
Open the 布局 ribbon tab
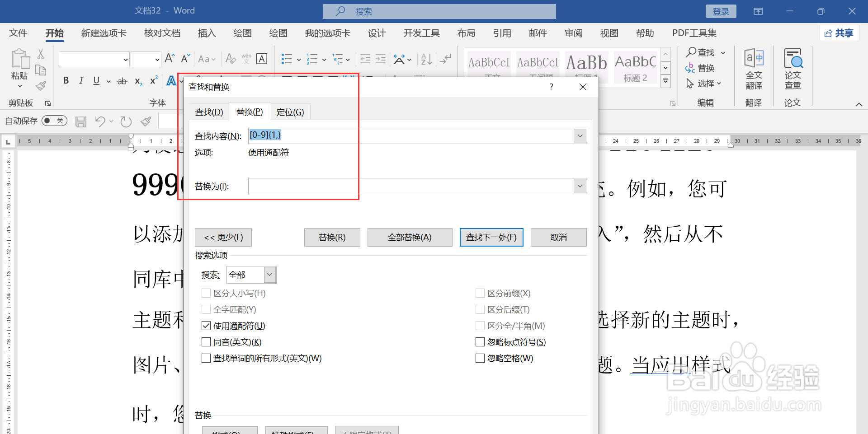466,33
